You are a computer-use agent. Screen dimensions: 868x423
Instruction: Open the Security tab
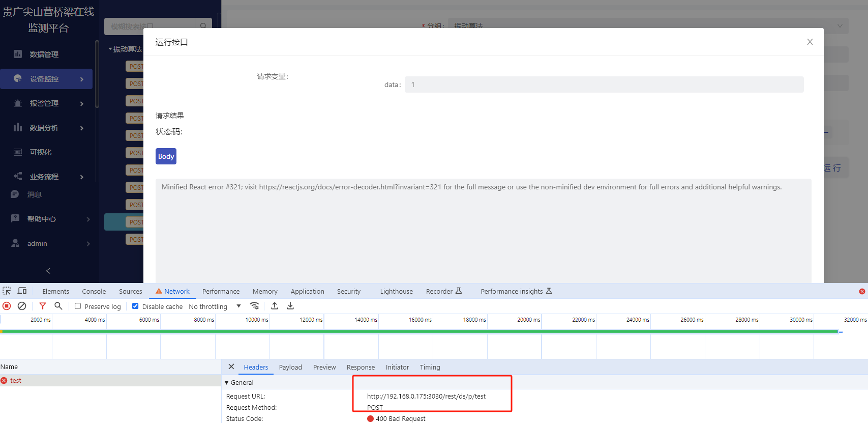click(349, 291)
